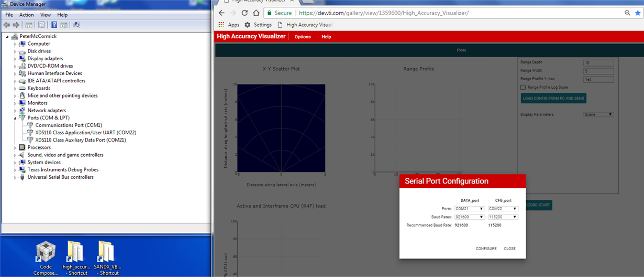Click the Texas Instruments Debug Probes icon
Screen dimensions: 644x280
tap(22, 170)
